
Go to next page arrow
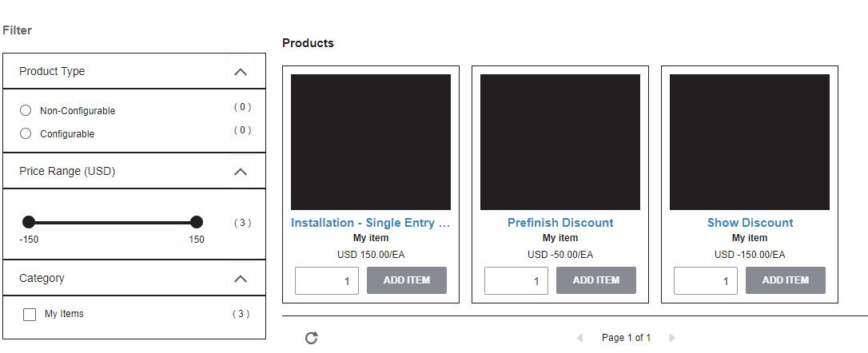[x=671, y=338]
